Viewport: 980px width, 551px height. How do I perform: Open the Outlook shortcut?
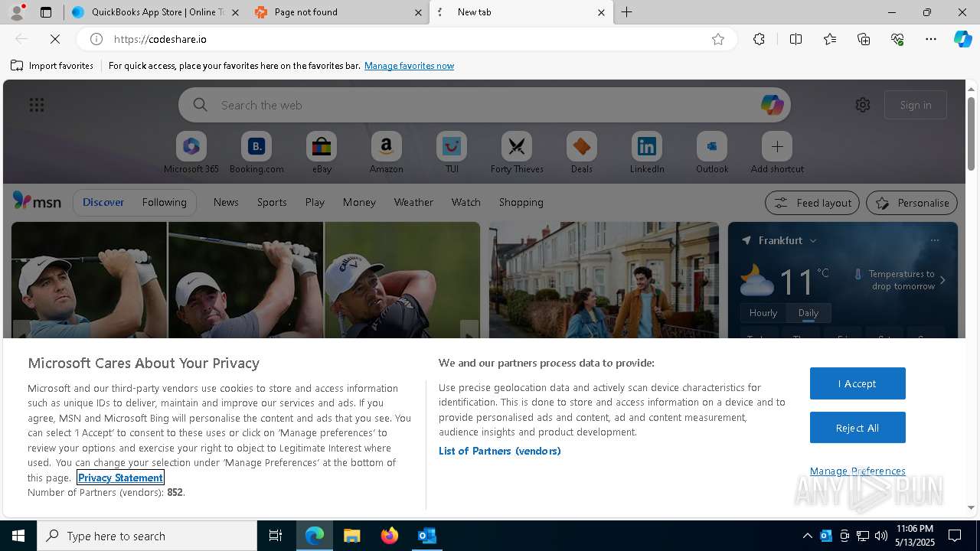point(712,152)
